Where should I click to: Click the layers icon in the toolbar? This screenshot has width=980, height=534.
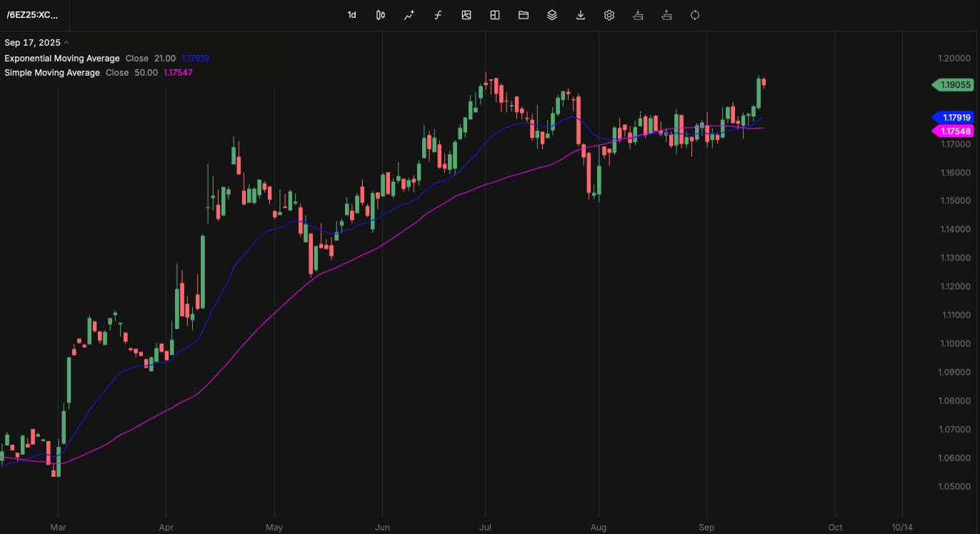coord(551,14)
